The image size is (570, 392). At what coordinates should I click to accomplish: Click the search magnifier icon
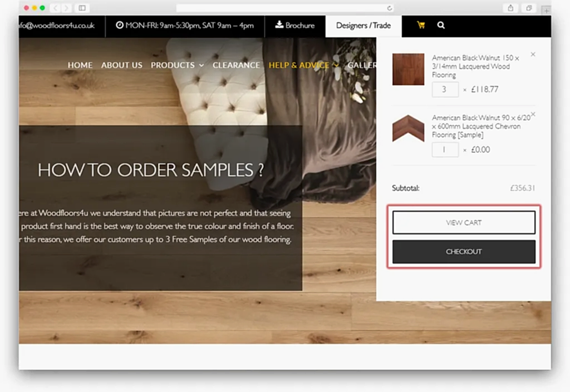point(441,25)
